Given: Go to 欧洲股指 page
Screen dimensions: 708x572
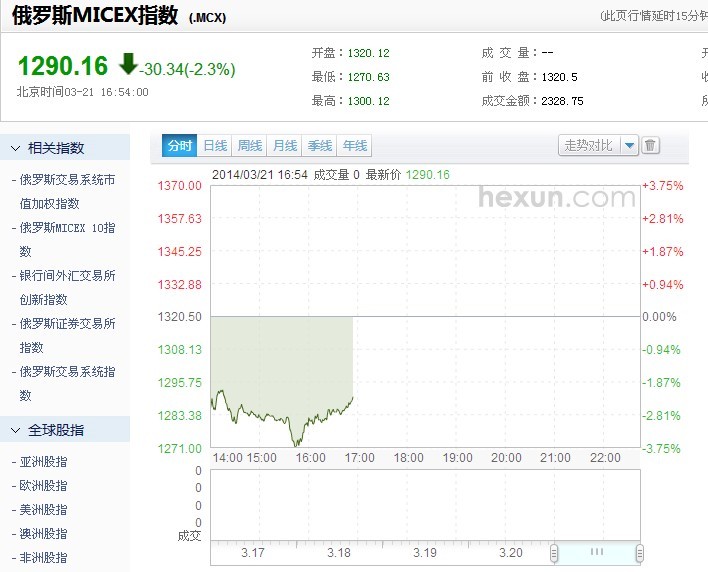Looking at the screenshot, I should [x=44, y=486].
